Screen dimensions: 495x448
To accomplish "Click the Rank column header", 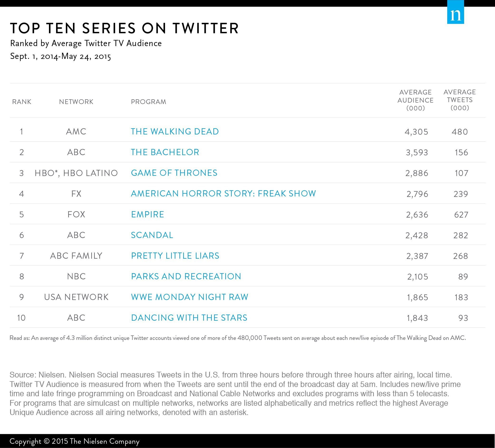I will (22, 102).
